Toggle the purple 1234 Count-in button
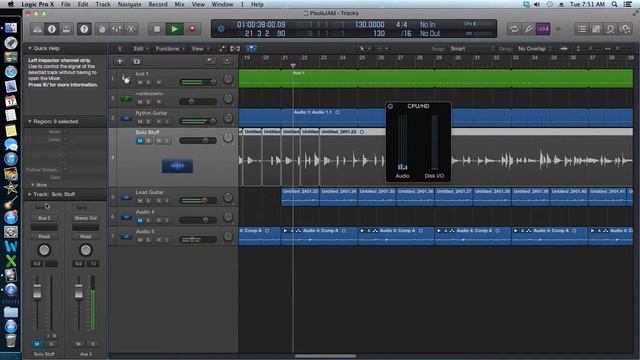The height and width of the screenshot is (360, 640). [x=543, y=29]
